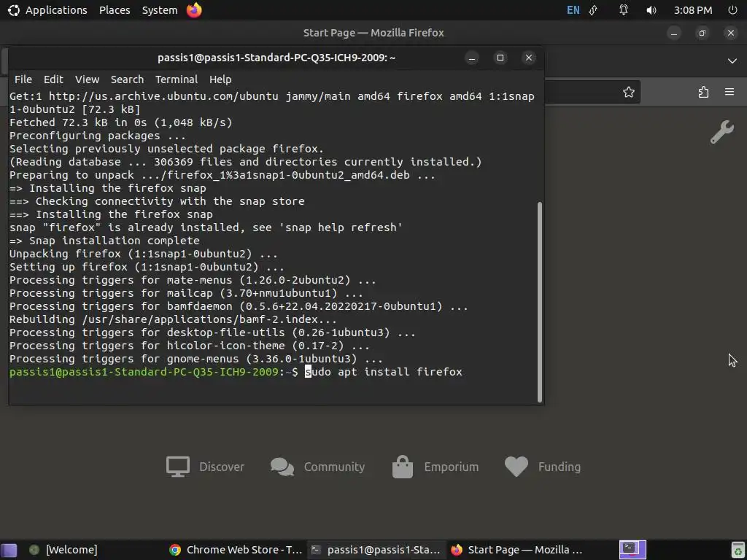Open the notifications bell indicator

click(x=623, y=10)
